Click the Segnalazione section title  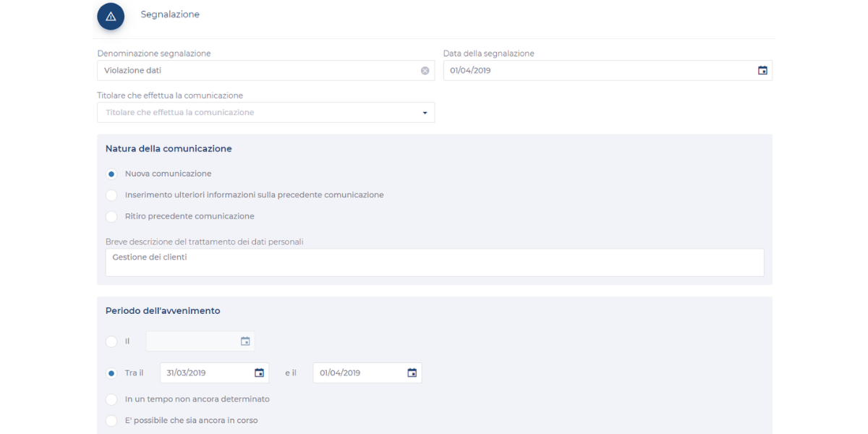[170, 14]
